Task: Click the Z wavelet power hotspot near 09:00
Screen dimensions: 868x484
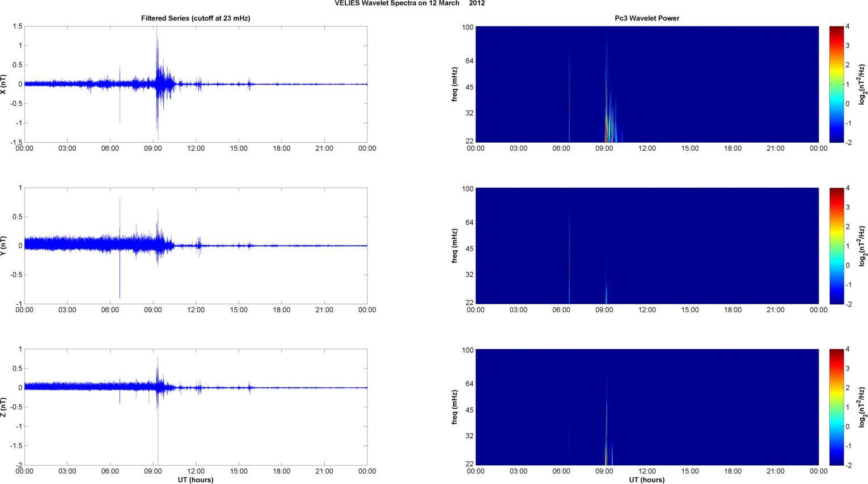Action: [606, 444]
